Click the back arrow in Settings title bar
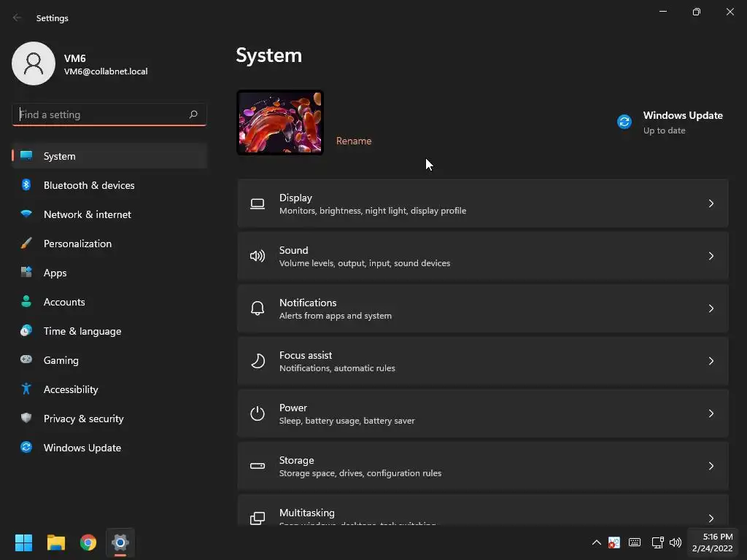This screenshot has height=560, width=747. pos(18,17)
